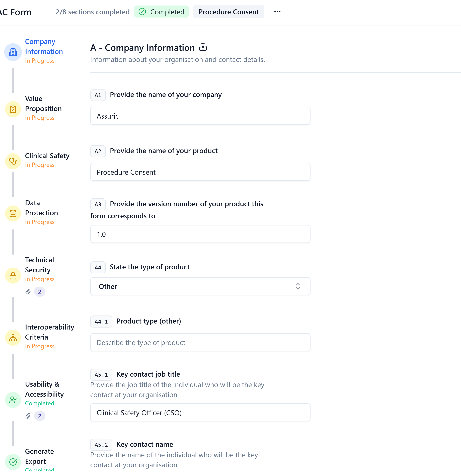Open Interoperability Criteria network icon
This screenshot has height=476, width=461.
[13, 338]
